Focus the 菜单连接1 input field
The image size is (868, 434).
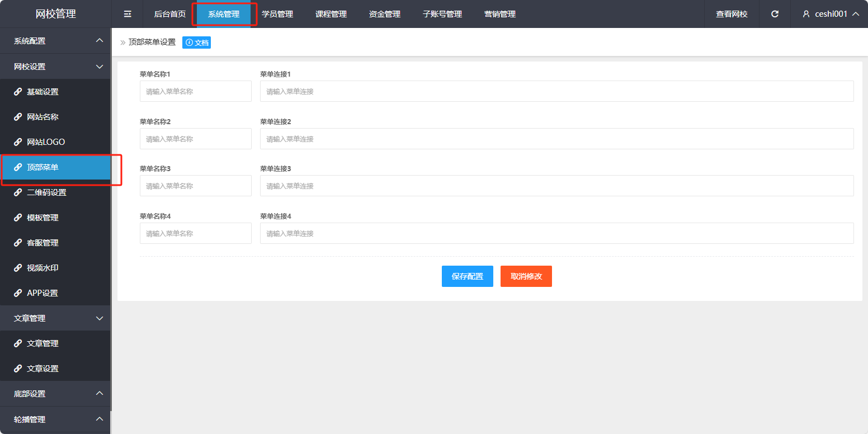click(x=557, y=91)
